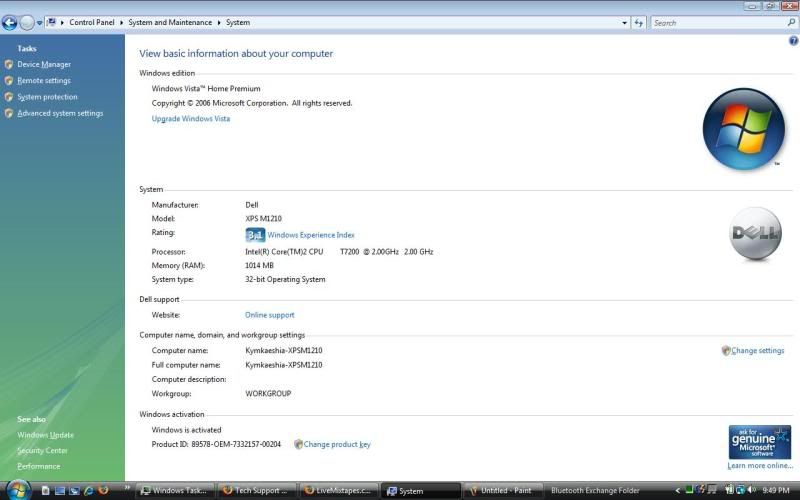Click the genuine Microsoft software badge
Image resolution: width=800 pixels, height=500 pixels.
pyautogui.click(x=760, y=442)
